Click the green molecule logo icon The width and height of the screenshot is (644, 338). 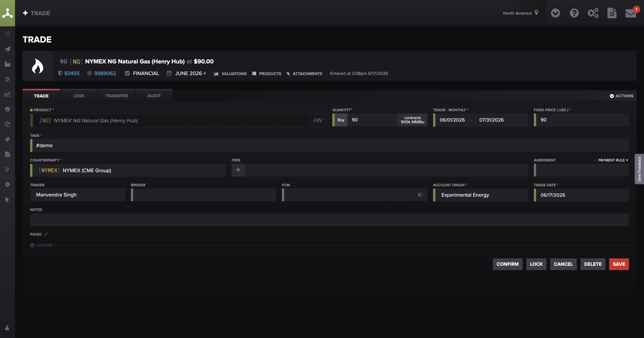pyautogui.click(x=8, y=13)
